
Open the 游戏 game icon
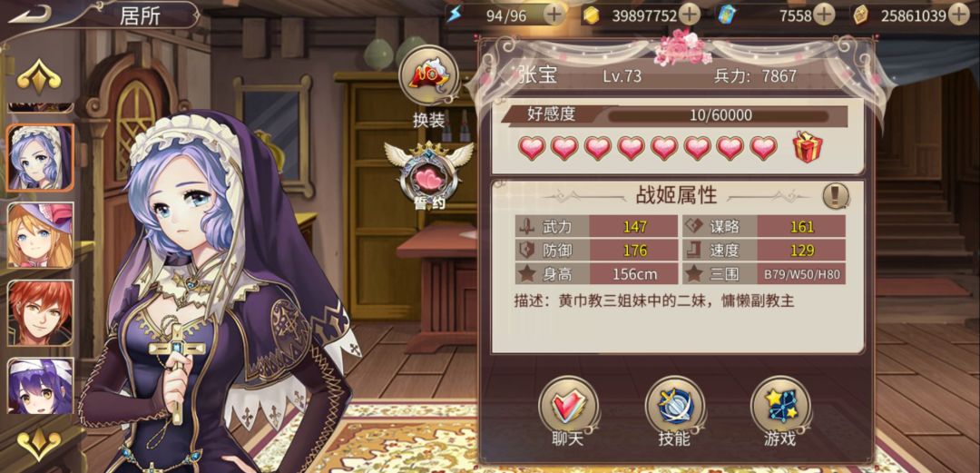[x=780, y=405]
